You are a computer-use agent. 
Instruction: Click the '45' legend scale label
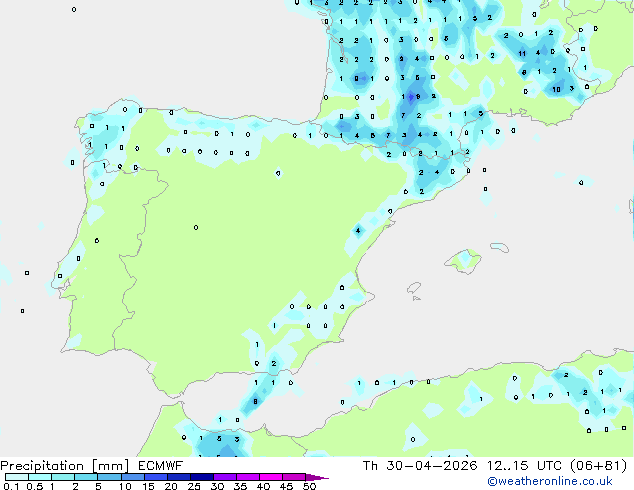pos(286,486)
